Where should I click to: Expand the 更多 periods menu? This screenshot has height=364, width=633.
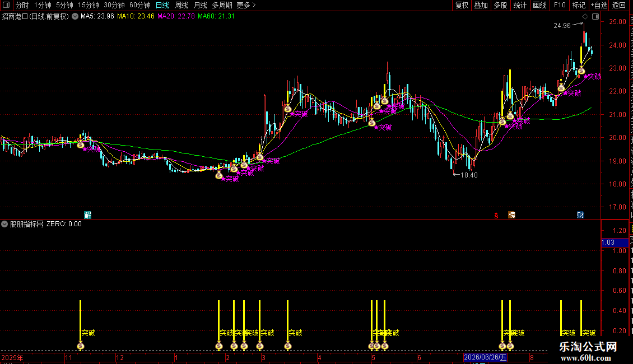(x=246, y=5)
